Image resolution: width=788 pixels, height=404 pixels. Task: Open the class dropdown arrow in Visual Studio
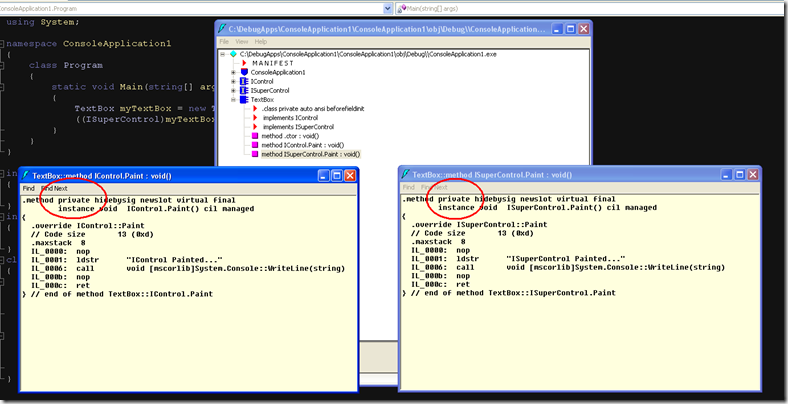387,9
